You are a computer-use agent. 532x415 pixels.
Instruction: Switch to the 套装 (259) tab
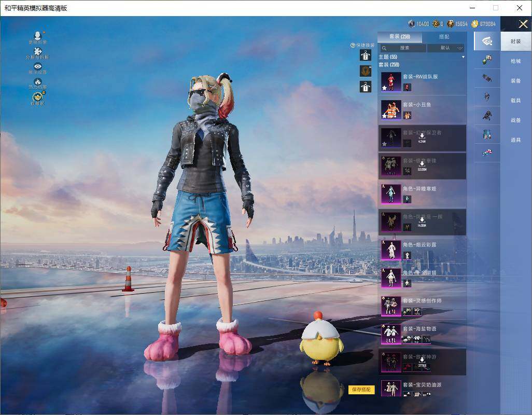tap(400, 37)
